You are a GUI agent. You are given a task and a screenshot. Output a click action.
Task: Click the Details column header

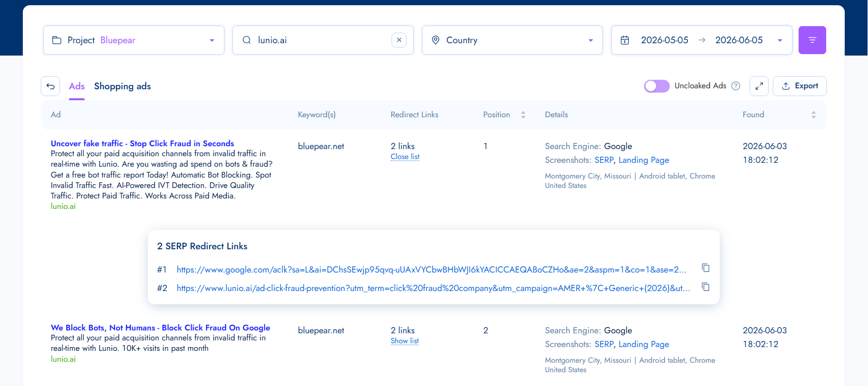click(556, 114)
